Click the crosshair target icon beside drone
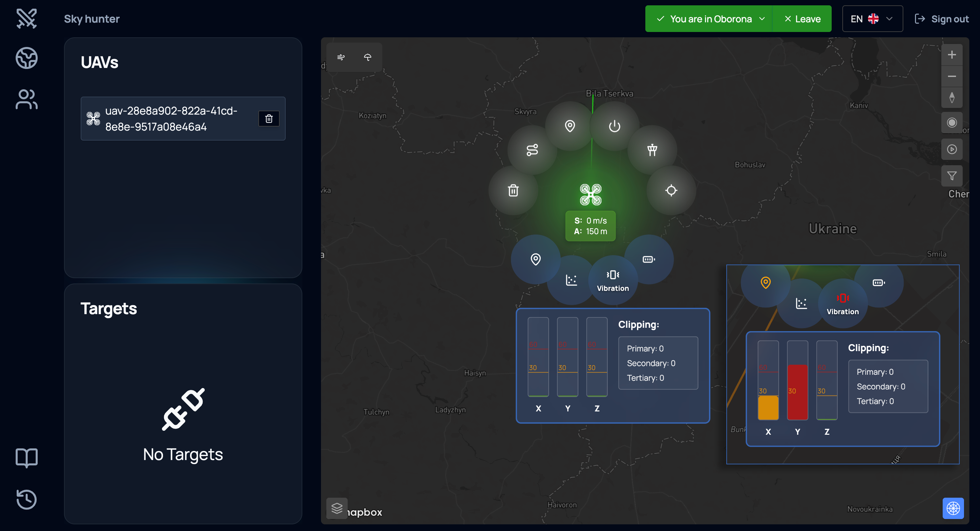 [671, 190]
